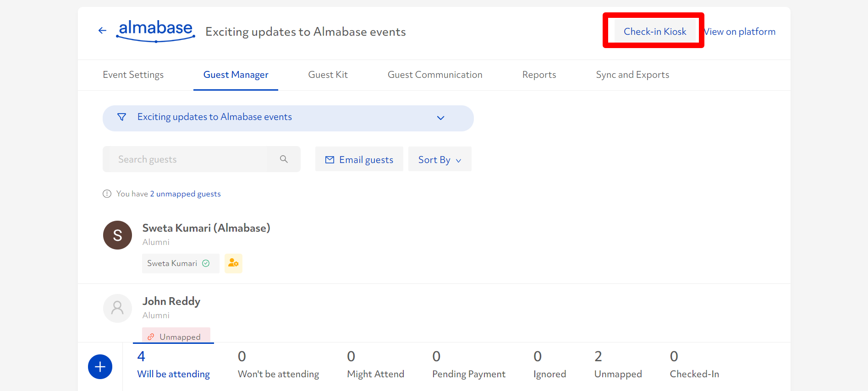Screen dimensions: 868x391
Task: Click Email guests button
Action: 359,159
